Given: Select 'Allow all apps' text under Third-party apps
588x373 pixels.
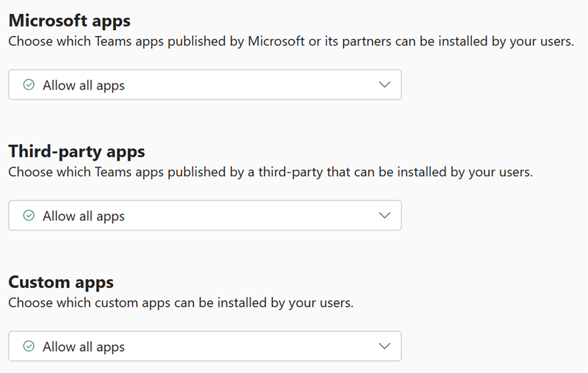Looking at the screenshot, I should (84, 216).
